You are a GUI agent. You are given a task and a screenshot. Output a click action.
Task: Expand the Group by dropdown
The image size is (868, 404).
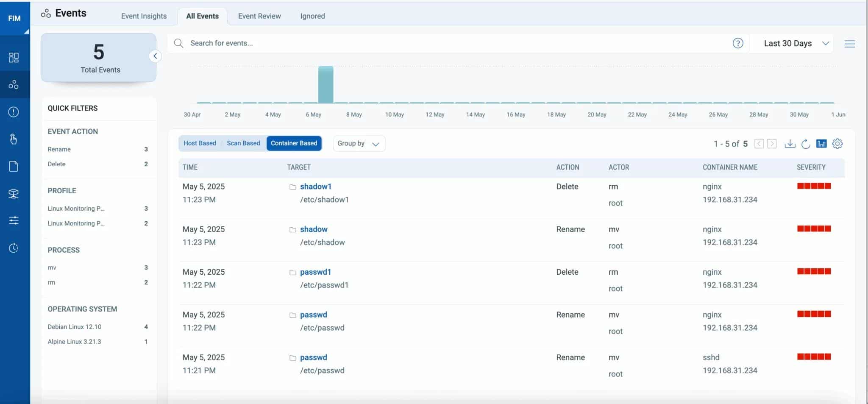[x=358, y=144]
